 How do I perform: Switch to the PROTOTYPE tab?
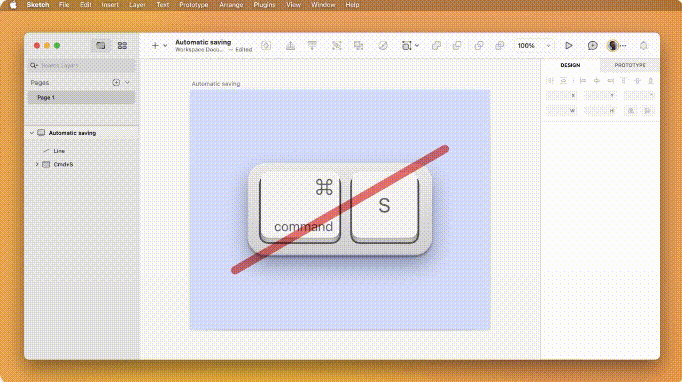click(x=630, y=65)
